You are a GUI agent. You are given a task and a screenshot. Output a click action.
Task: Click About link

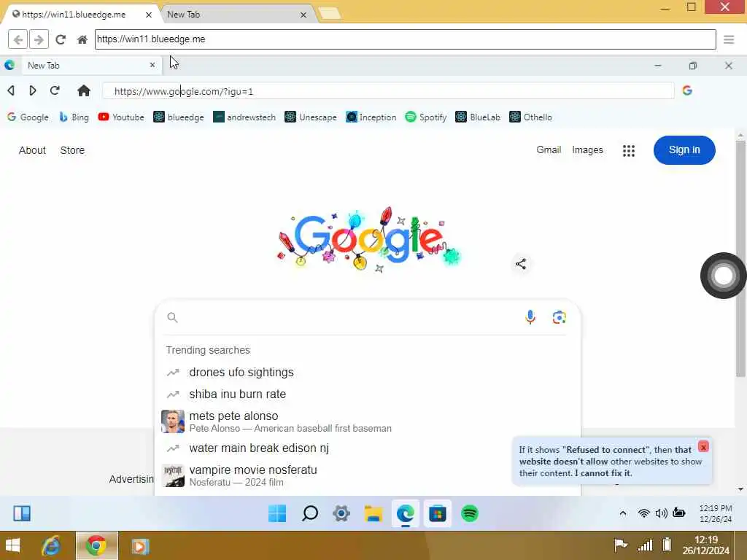32,150
